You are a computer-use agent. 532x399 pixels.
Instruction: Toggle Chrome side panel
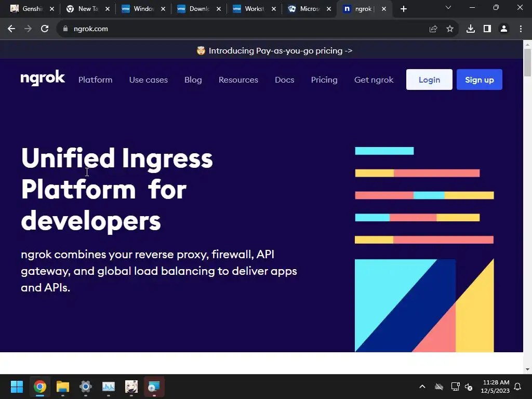[487, 29]
